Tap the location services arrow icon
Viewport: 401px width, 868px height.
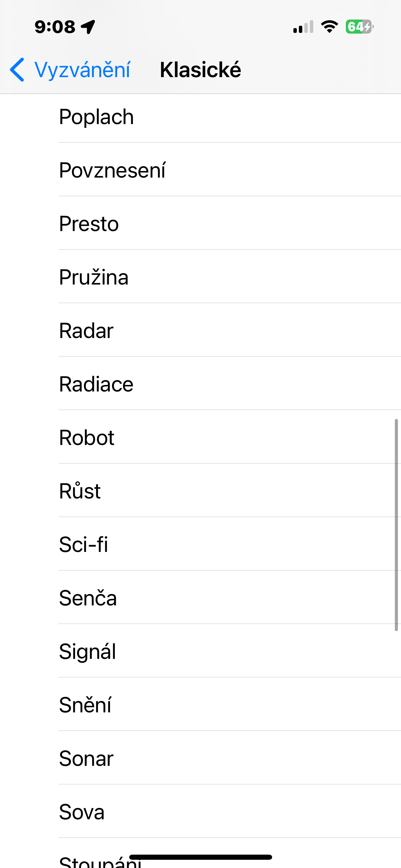point(88,27)
